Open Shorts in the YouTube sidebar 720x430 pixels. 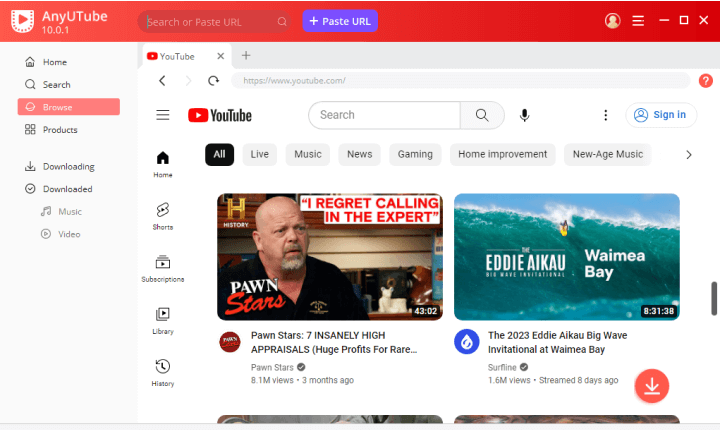[163, 216]
